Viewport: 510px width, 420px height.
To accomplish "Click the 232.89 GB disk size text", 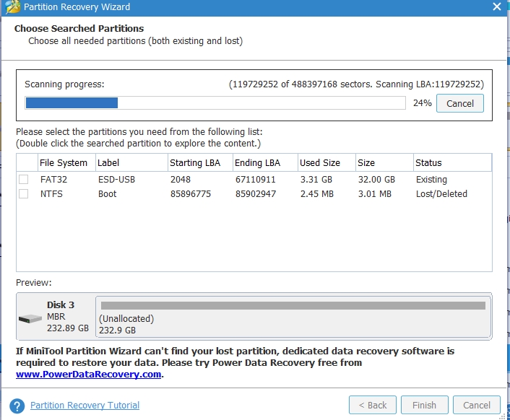I will [x=68, y=328].
